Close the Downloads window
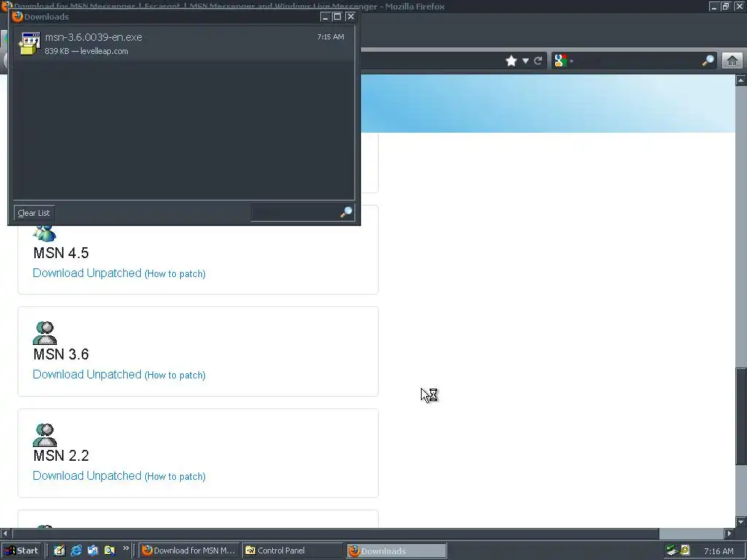This screenshot has width=747, height=560. coord(350,17)
